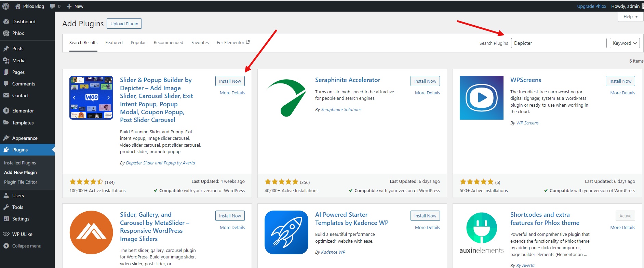The width and height of the screenshot is (644, 268).
Task: Click the Comments speech bubble sidebar icon
Action: (6, 84)
